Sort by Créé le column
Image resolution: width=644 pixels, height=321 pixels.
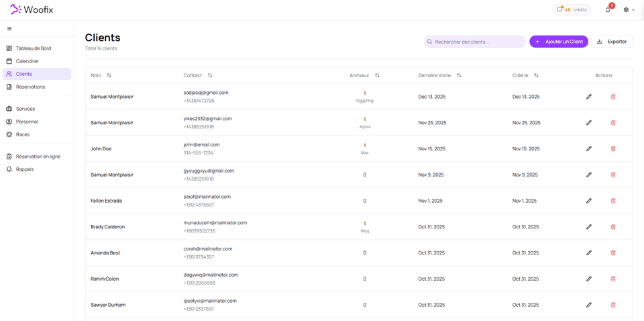pyautogui.click(x=536, y=75)
